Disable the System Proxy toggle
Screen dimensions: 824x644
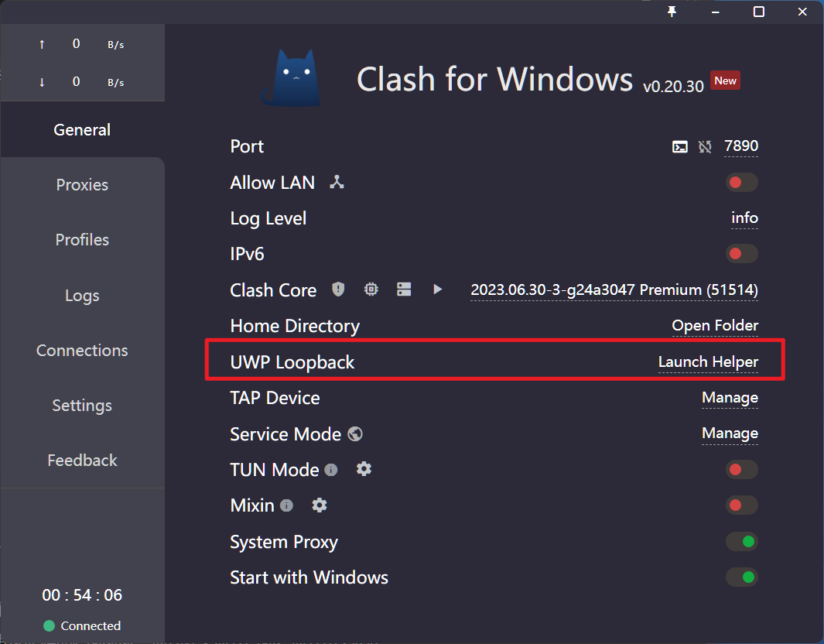[x=741, y=542]
